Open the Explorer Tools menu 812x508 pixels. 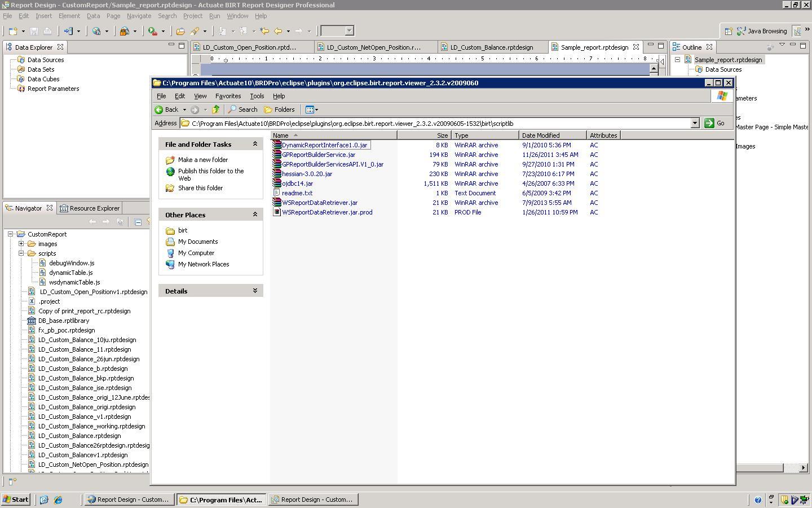click(x=257, y=96)
